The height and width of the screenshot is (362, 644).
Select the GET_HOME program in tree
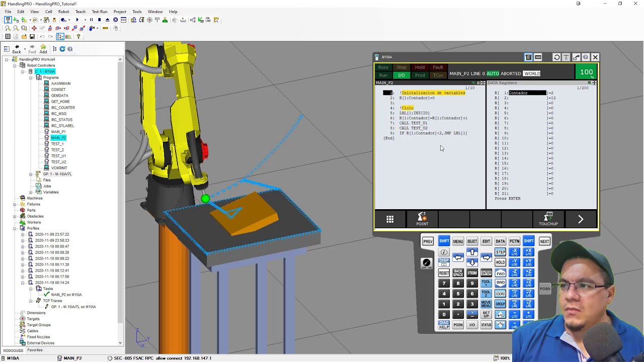[x=60, y=102]
